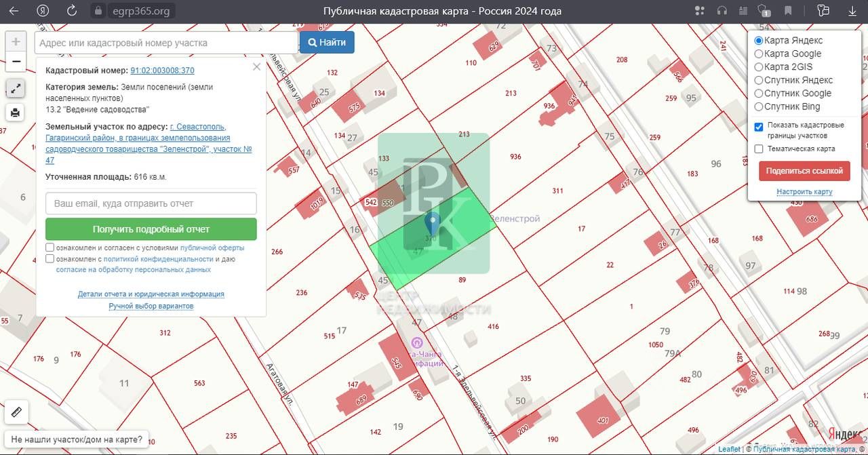The width and height of the screenshot is (868, 455).
Task: Toggle fullscreen map view
Action: coord(16,88)
